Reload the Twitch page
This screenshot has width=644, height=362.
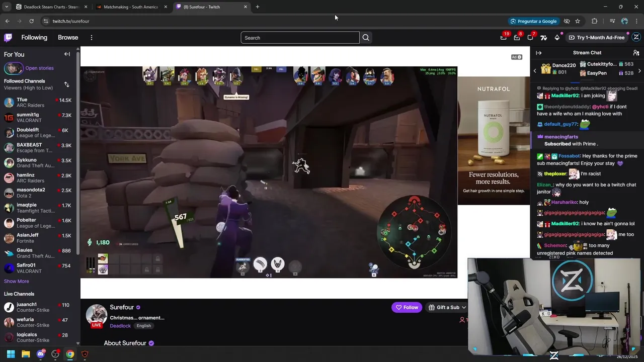click(x=31, y=21)
